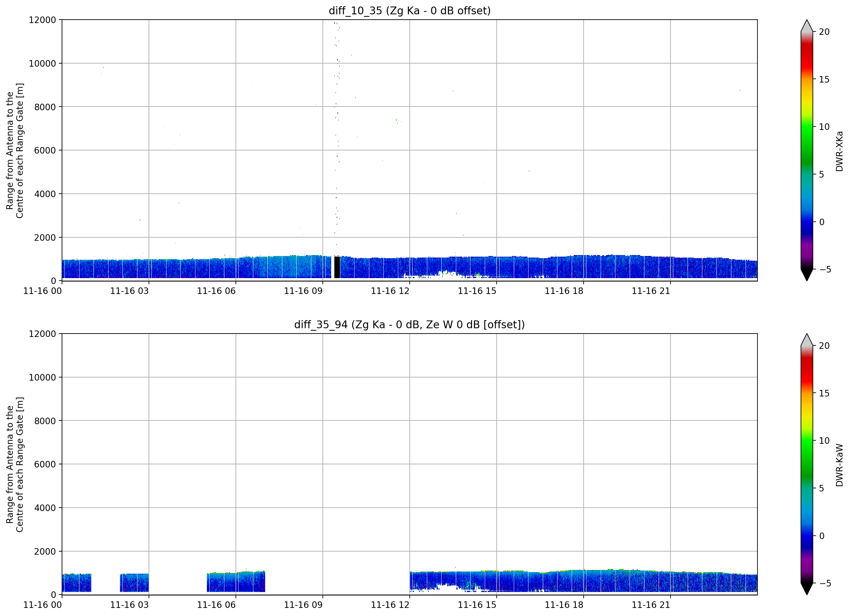This screenshot has height=616, width=850.
Task: Click the solid black column in the diff_10_35 plot
Action: click(x=337, y=267)
